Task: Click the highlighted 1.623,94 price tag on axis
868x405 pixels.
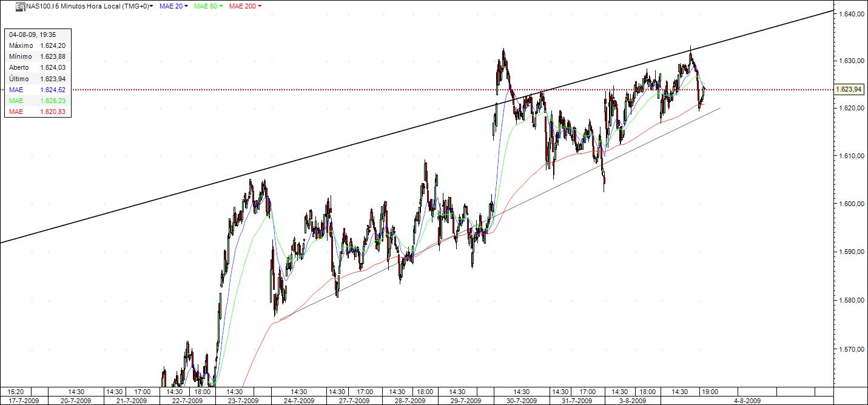Action: point(849,90)
